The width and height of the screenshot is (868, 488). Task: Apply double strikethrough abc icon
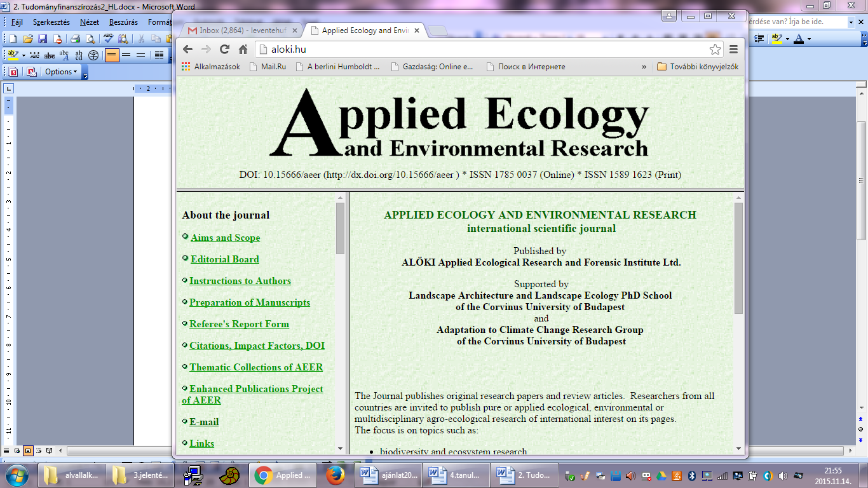pos(49,55)
